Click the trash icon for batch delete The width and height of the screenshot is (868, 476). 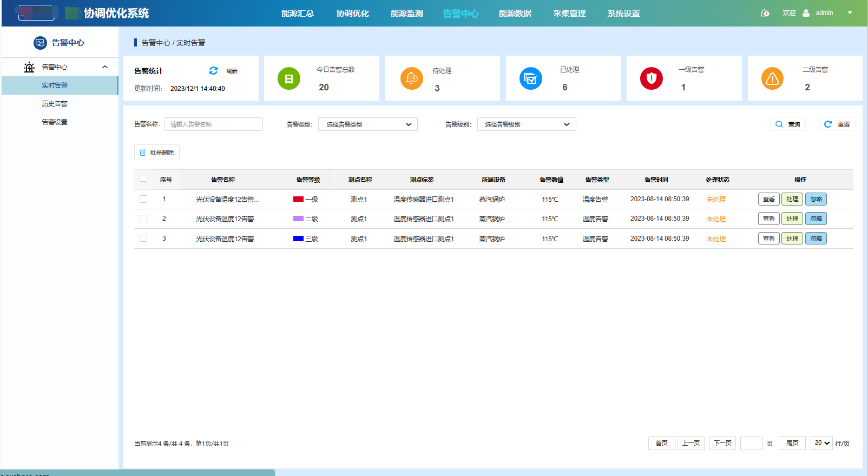[143, 153]
